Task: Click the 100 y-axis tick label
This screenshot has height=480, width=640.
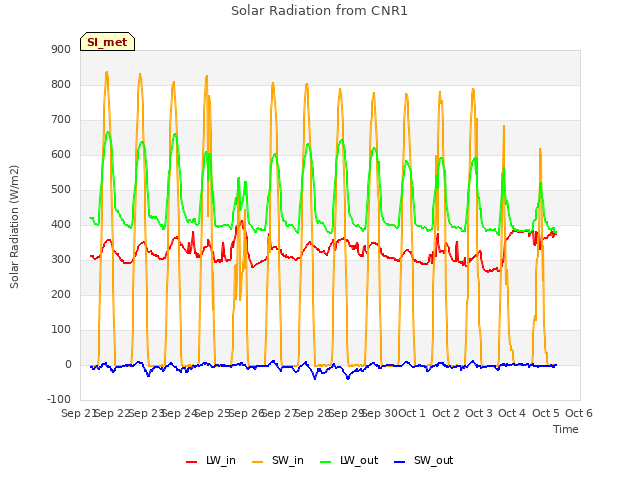Action: coord(61,330)
